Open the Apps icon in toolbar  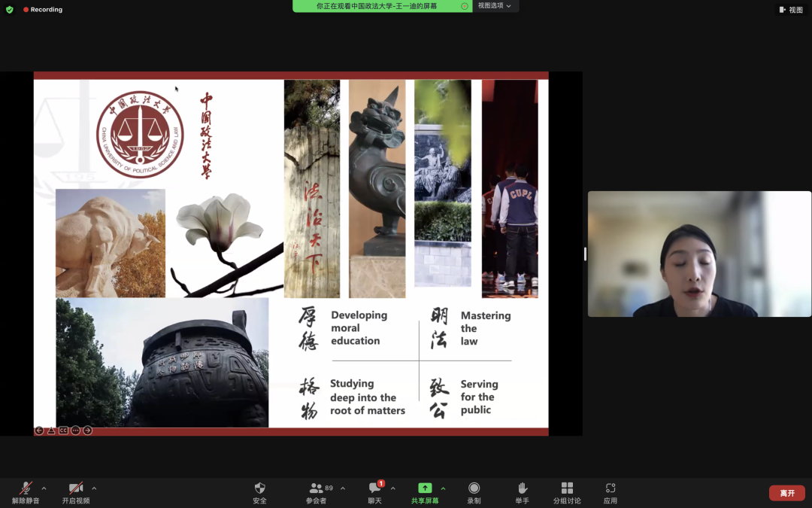611,488
